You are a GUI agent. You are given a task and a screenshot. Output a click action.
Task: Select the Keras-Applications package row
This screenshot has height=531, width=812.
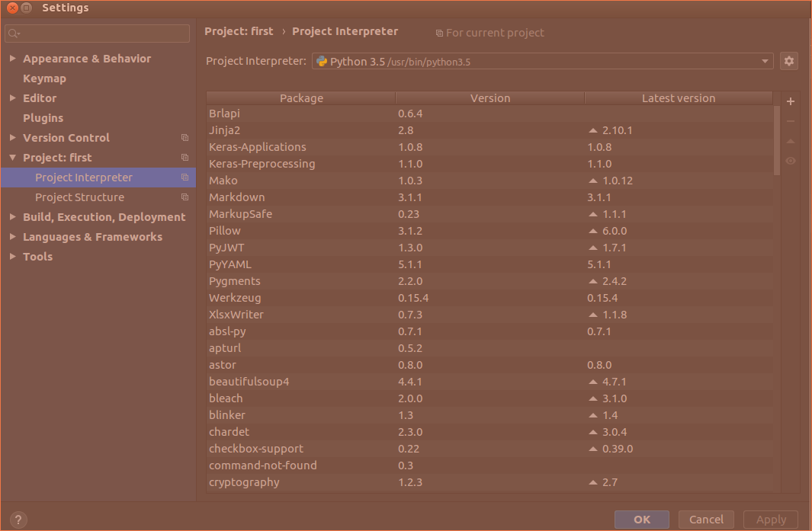click(x=490, y=147)
